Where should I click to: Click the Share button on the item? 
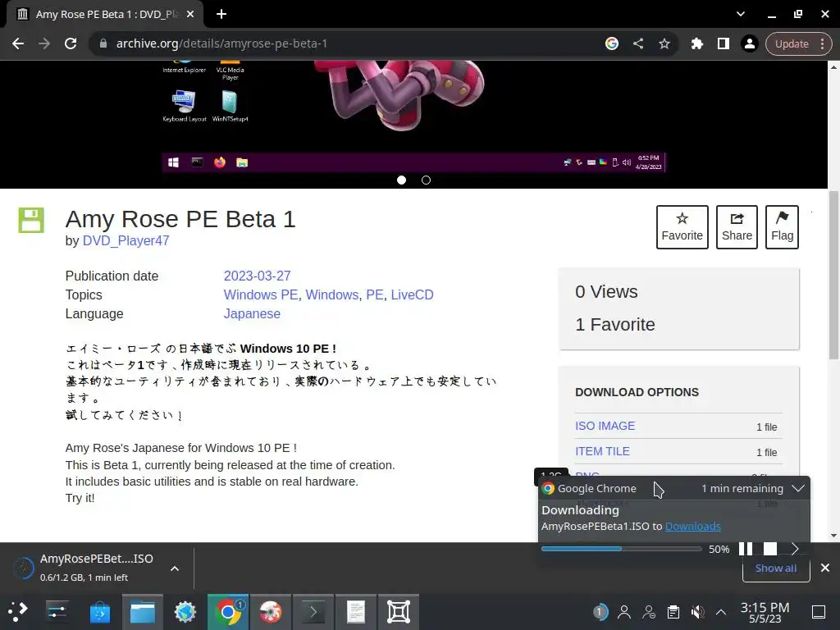coord(737,227)
